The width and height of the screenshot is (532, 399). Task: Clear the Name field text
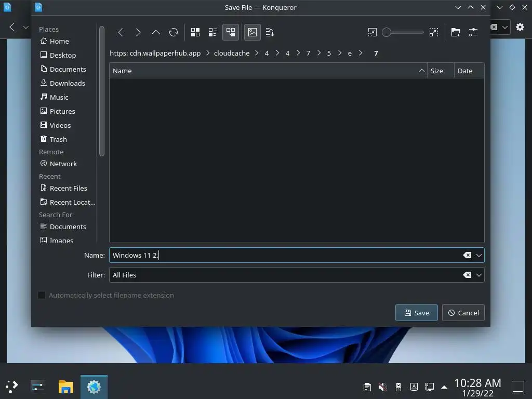pyautogui.click(x=467, y=255)
